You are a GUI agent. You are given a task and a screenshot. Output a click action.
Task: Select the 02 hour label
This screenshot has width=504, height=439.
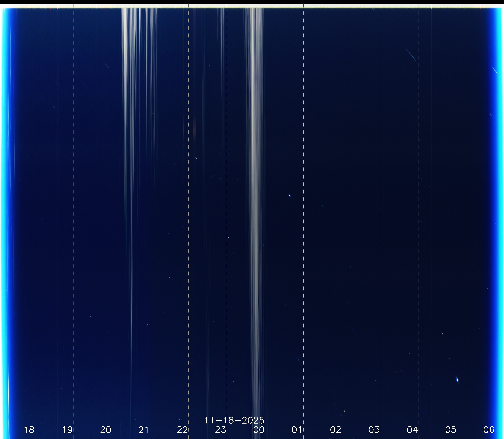tap(335, 430)
